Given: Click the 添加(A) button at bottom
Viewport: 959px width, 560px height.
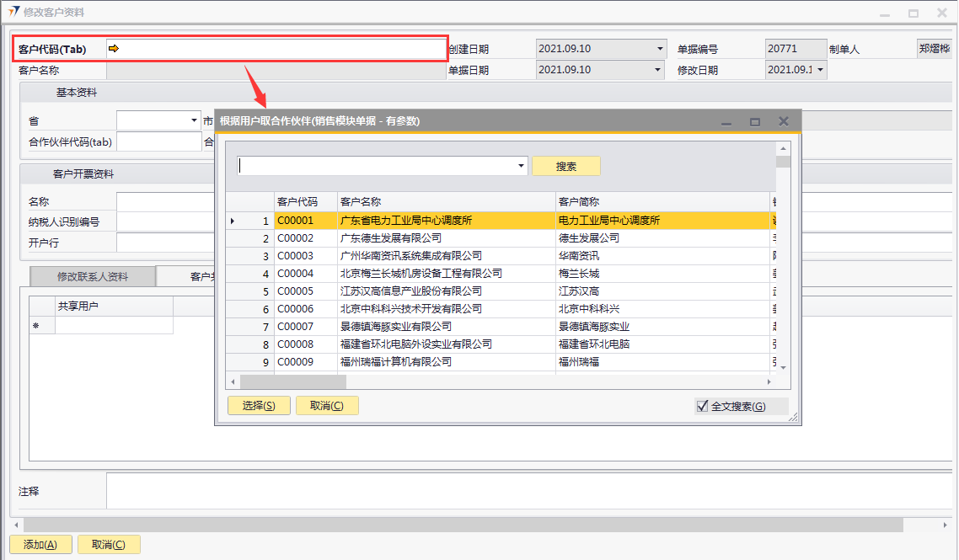Looking at the screenshot, I should [40, 545].
